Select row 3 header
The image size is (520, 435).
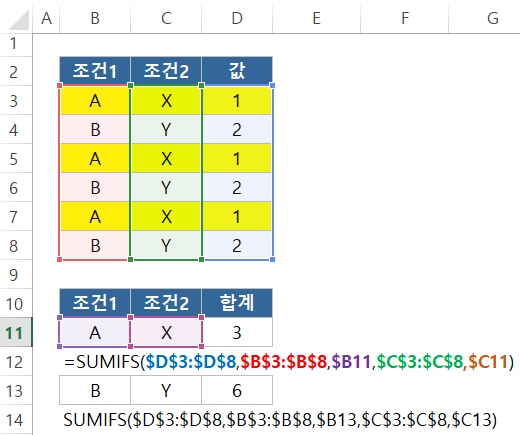pyautogui.click(x=16, y=100)
